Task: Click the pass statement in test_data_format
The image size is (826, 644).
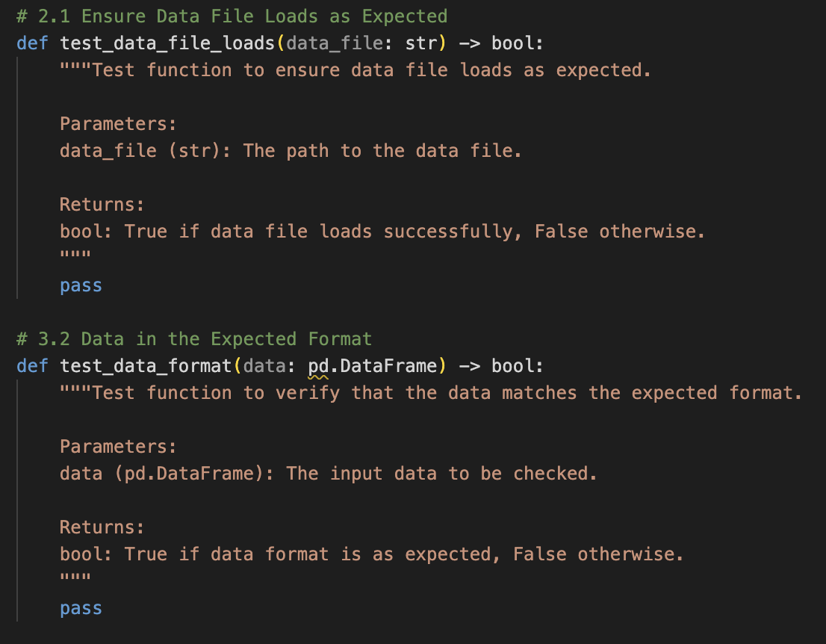Action: click(x=81, y=607)
